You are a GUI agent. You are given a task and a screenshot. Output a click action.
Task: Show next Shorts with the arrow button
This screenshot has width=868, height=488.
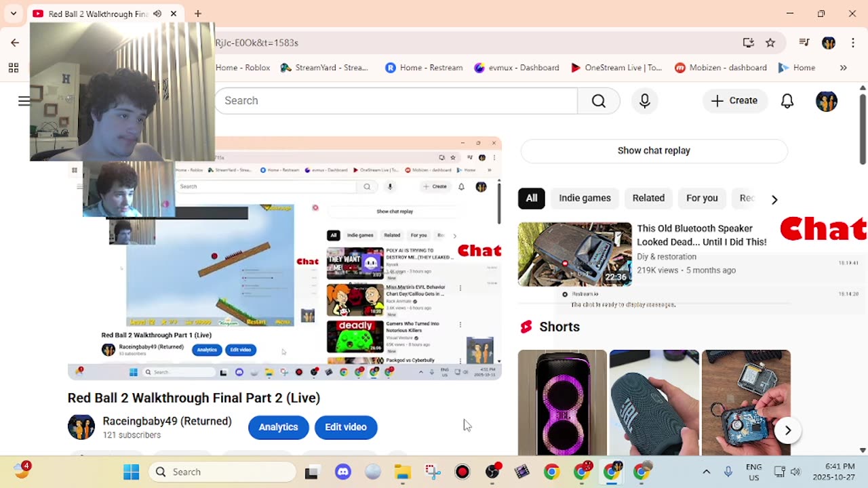coord(788,430)
